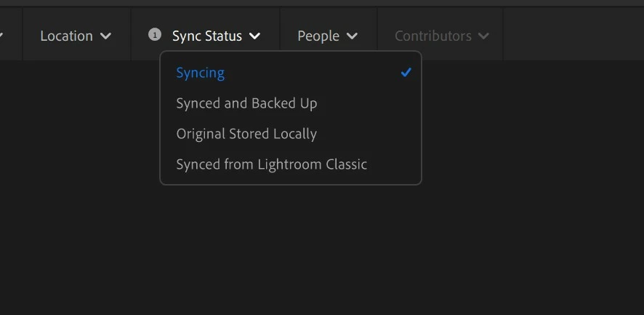Collapse the Sync Status filter dropdown
Image resolution: width=644 pixels, height=315 pixels.
click(206, 36)
